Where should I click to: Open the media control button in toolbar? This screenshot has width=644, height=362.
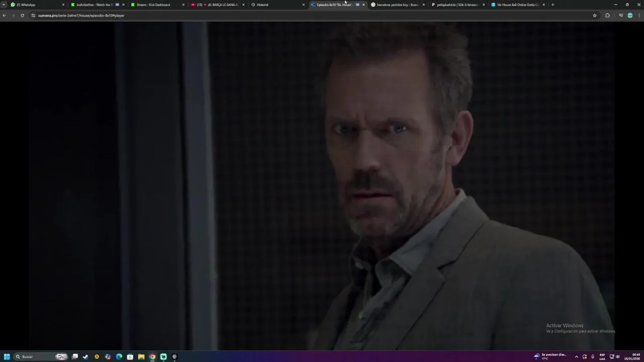[x=621, y=16]
